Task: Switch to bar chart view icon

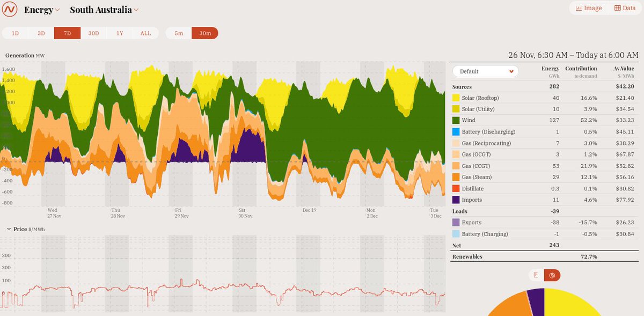Action: point(536,275)
